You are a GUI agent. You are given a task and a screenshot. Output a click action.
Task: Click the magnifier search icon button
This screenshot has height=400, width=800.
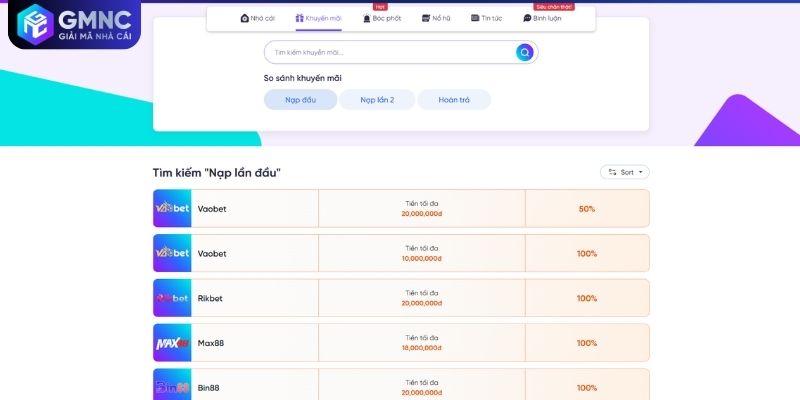(x=524, y=52)
